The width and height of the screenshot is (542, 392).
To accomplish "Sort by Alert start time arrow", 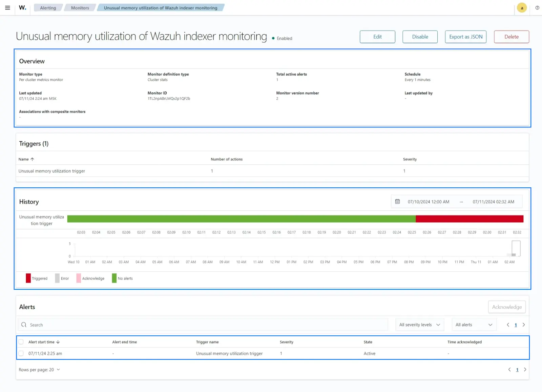I will click(x=58, y=342).
